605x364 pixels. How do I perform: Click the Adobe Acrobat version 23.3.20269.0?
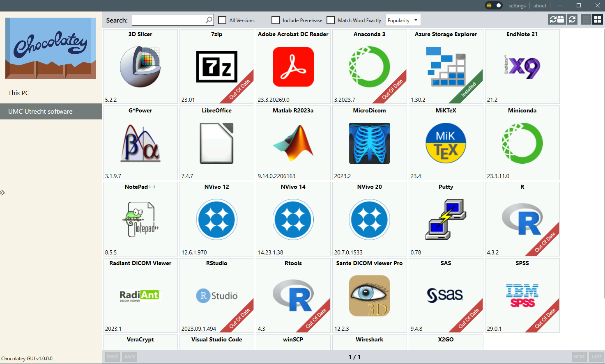274,100
